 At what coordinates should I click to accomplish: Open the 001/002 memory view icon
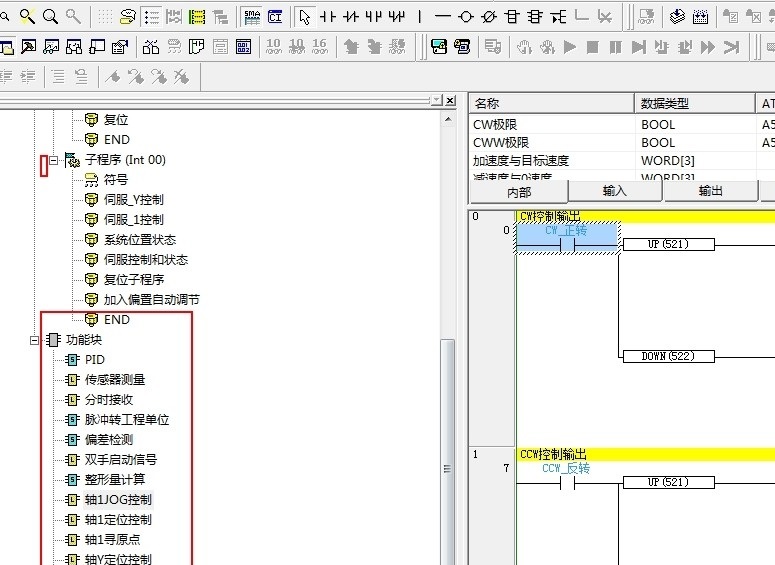(x=244, y=47)
